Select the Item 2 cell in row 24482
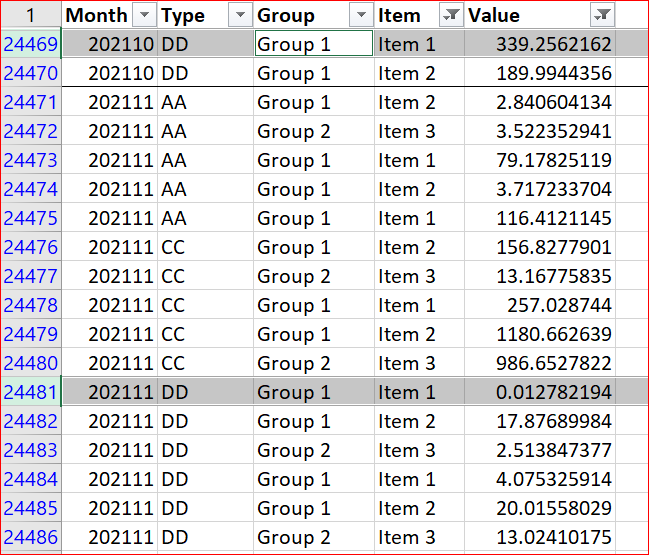The image size is (649, 555). (420, 420)
